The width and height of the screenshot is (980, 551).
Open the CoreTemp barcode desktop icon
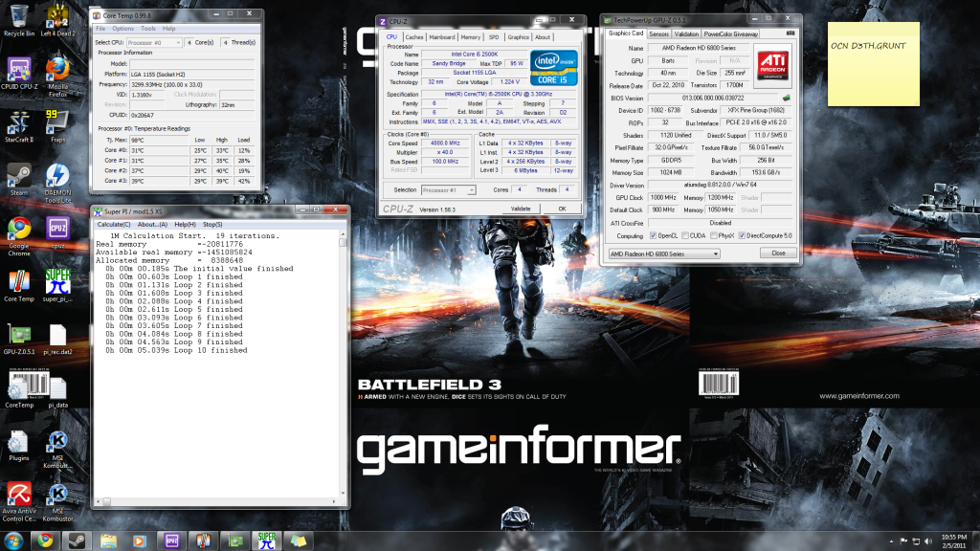[x=19, y=389]
